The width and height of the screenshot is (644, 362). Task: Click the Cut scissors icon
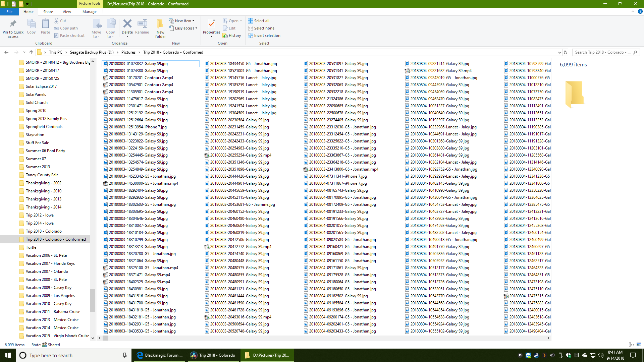click(56, 21)
